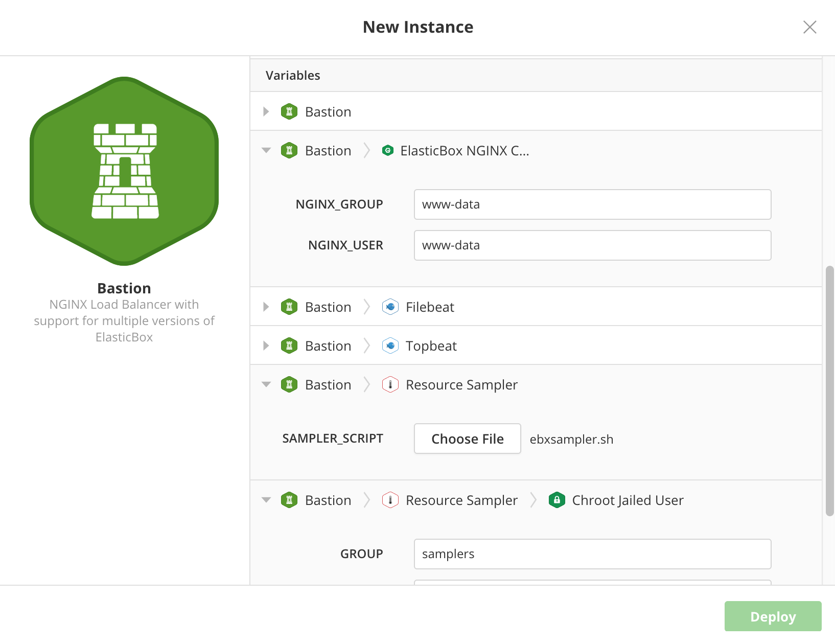The width and height of the screenshot is (835, 644).
Task: Close the New Instance dialog
Action: click(x=810, y=27)
